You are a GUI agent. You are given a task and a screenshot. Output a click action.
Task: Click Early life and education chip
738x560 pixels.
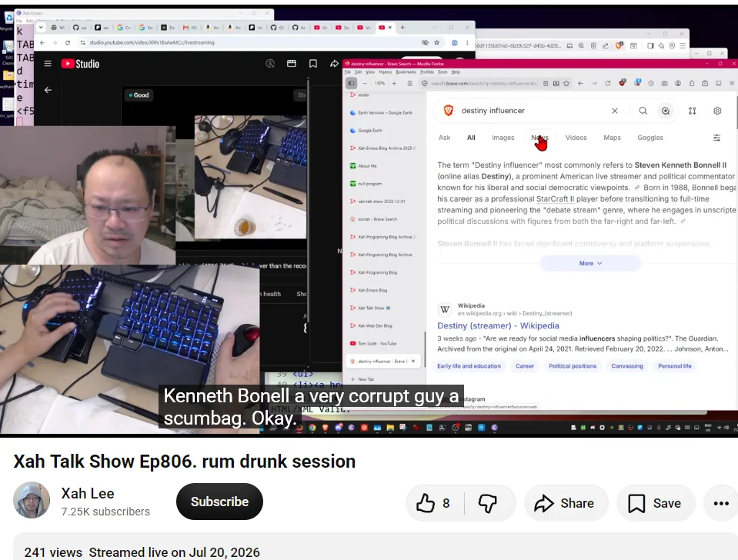469,365
